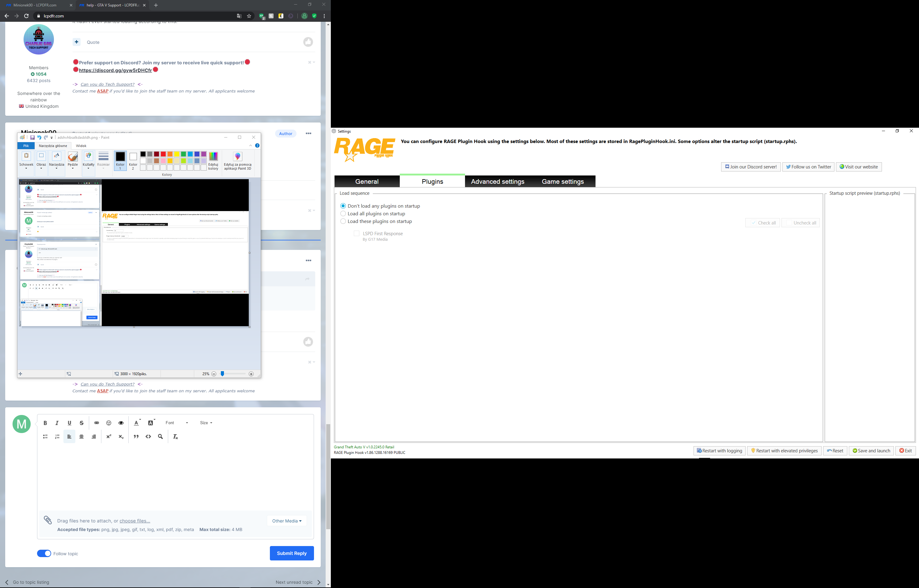Toggle the Follow topic switch
The image size is (919, 588).
click(x=44, y=554)
